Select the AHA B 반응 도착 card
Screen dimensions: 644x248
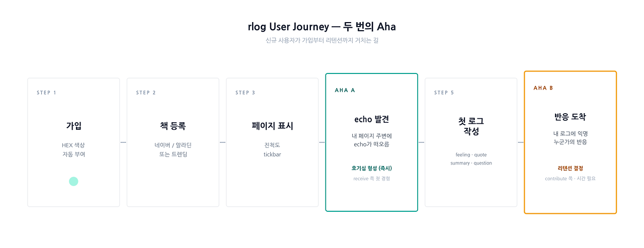571,142
